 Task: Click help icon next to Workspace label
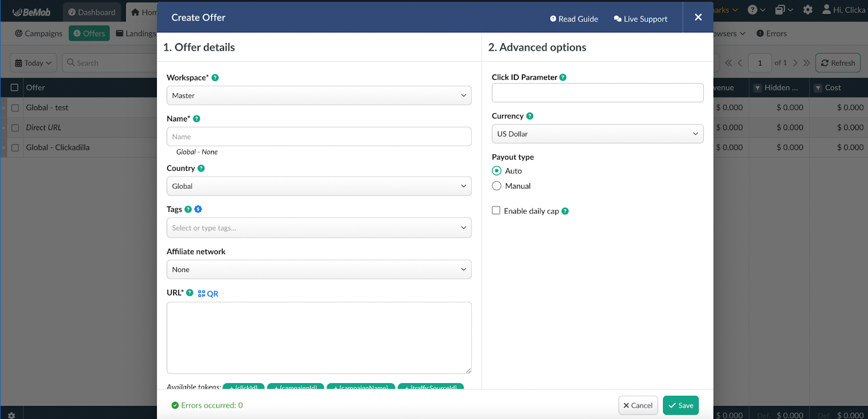215,78
